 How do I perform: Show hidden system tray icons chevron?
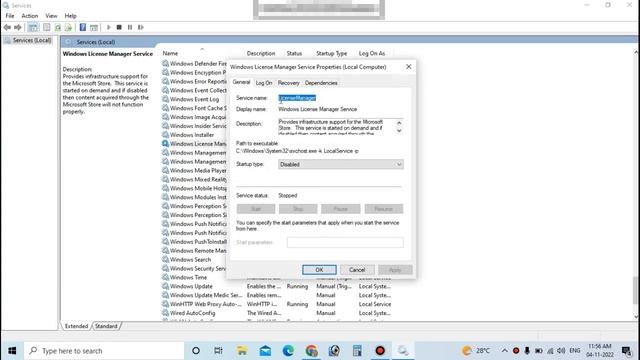pyautogui.click(x=504, y=351)
